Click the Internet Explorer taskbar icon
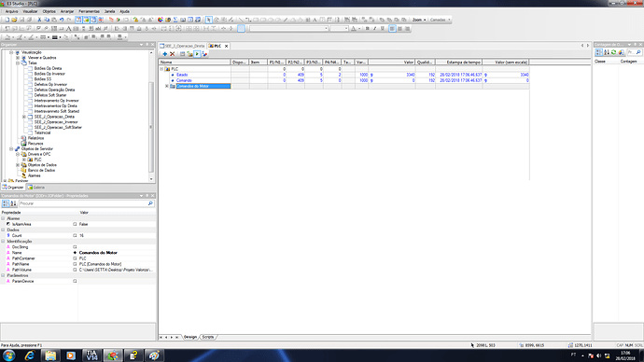This screenshot has width=644, height=362. (30, 355)
